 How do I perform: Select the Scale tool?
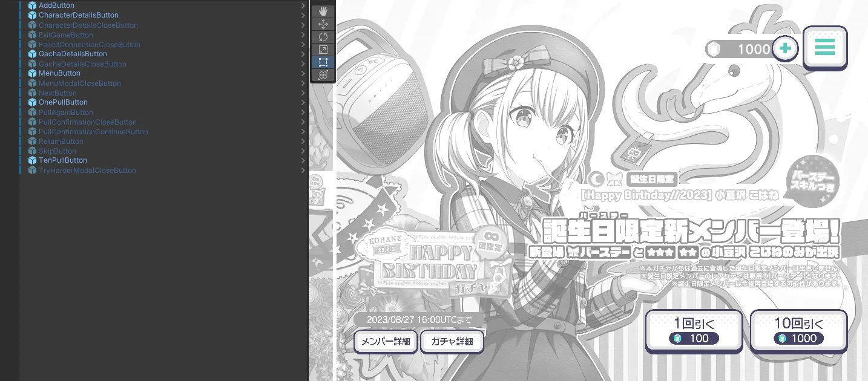[323, 49]
